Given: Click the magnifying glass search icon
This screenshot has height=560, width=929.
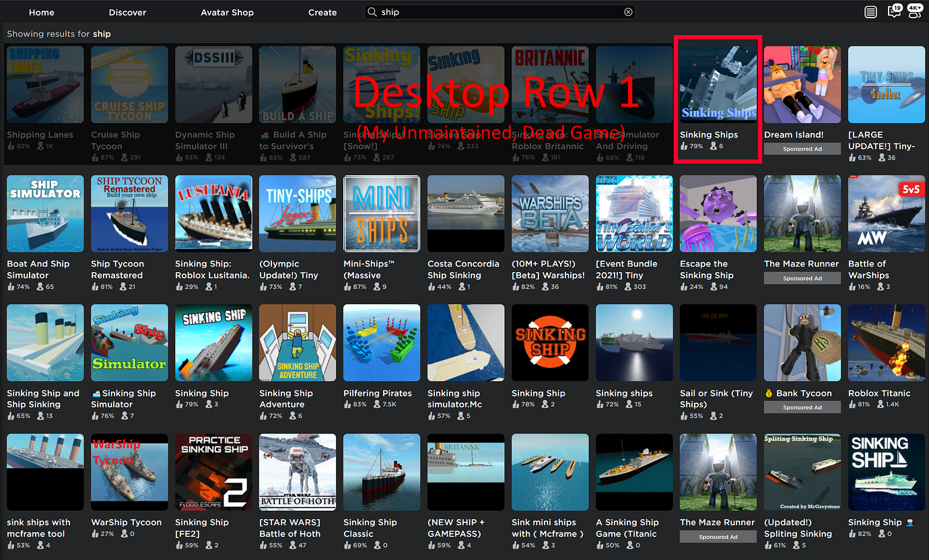Looking at the screenshot, I should coord(372,12).
